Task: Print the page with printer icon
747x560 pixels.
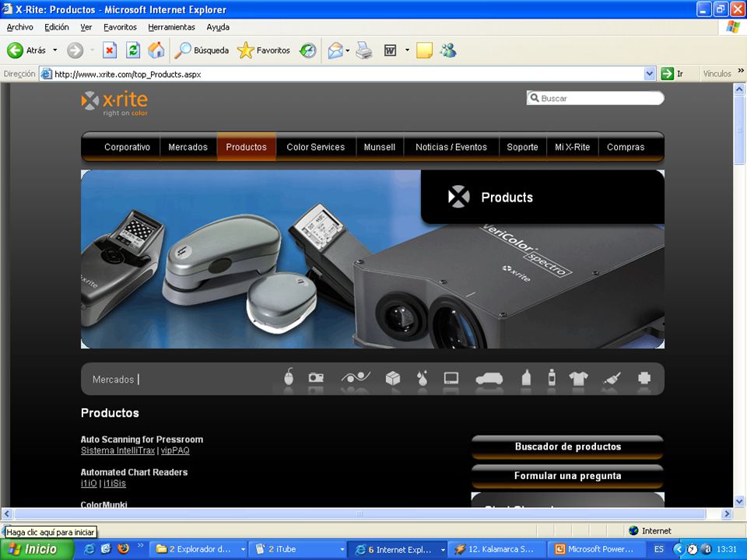Action: (364, 50)
